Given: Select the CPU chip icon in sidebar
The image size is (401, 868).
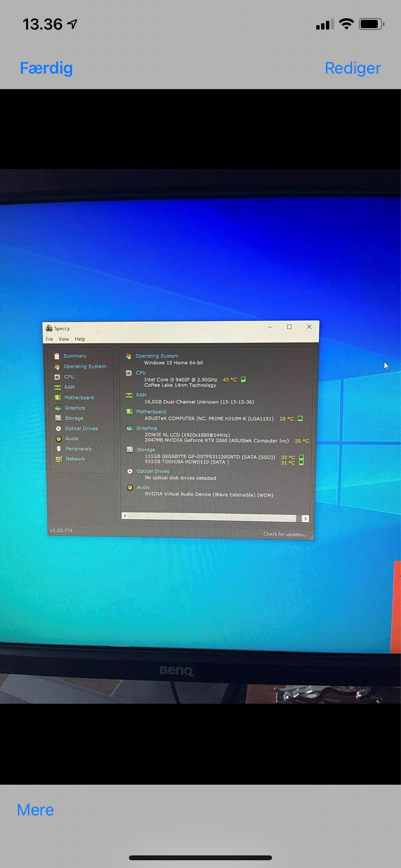Looking at the screenshot, I should click(57, 377).
